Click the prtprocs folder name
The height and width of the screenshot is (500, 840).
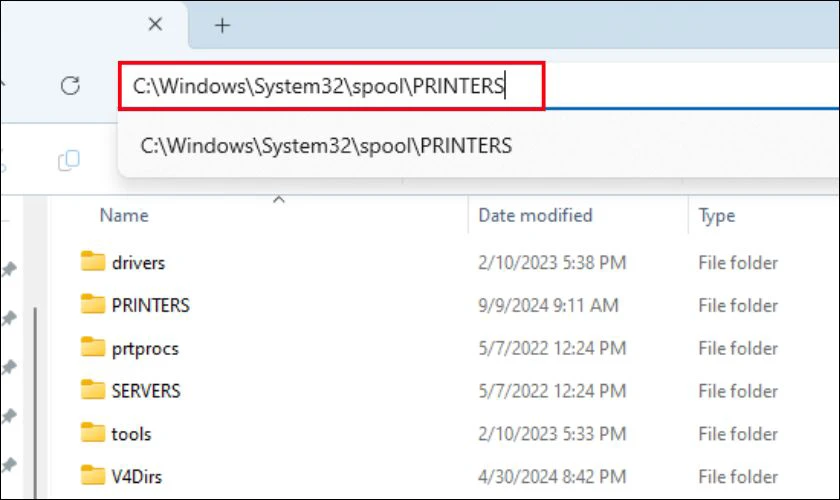(145, 349)
